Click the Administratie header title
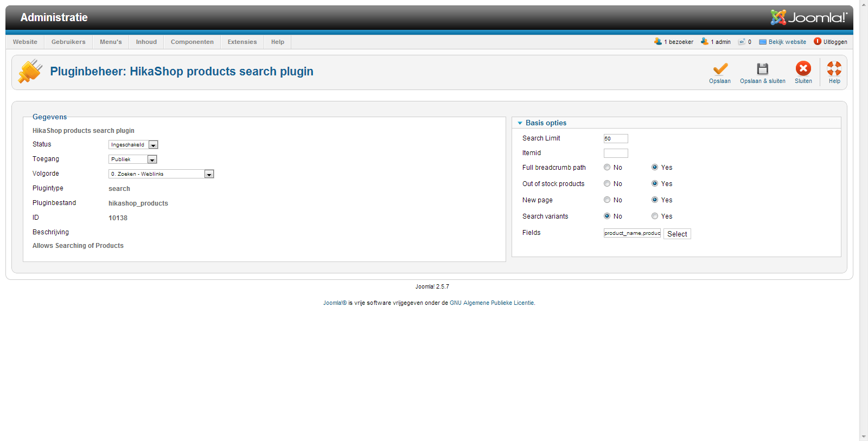The height and width of the screenshot is (441, 868). (x=54, y=17)
